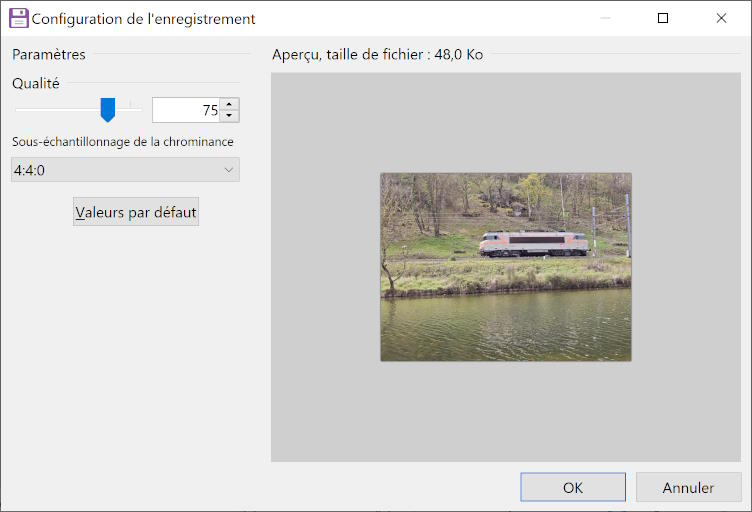Adjust the Qualité slider handle
The image size is (752, 512).
tap(107, 110)
